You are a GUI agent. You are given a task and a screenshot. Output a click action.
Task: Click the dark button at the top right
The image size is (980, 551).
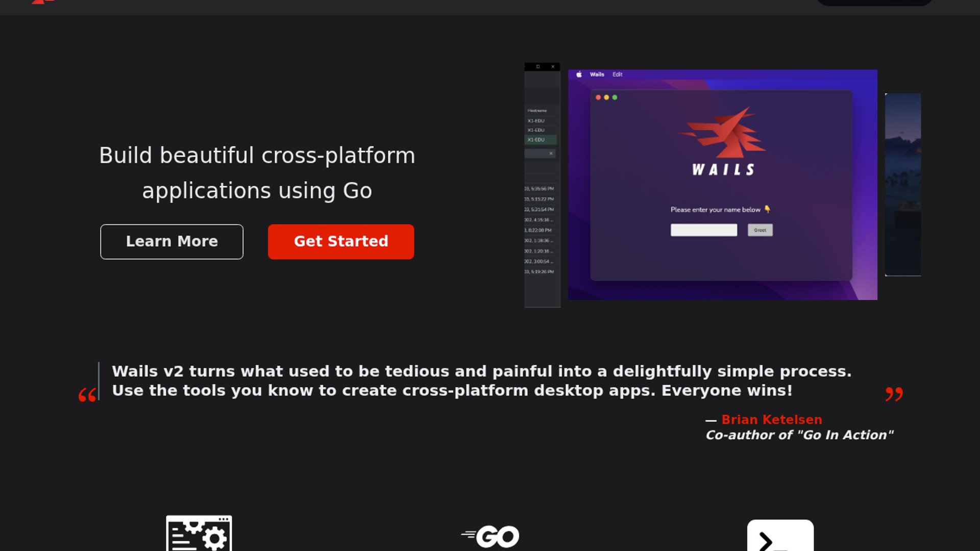(x=874, y=3)
